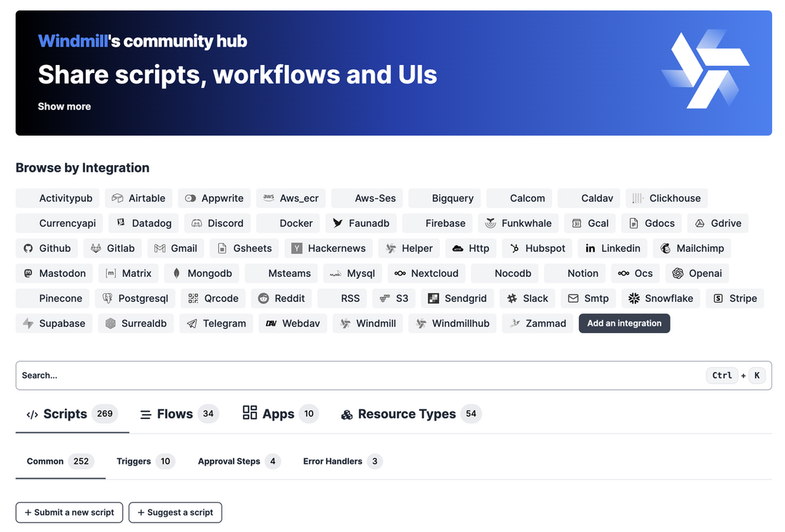The image size is (785, 532).
Task: Open the Github integration icon
Action: pyautogui.click(x=28, y=248)
